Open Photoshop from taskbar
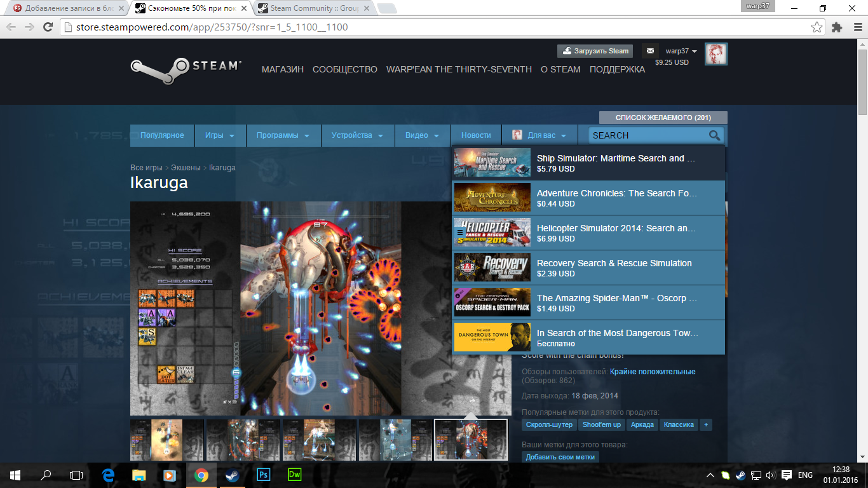The image size is (868, 488). point(263,475)
